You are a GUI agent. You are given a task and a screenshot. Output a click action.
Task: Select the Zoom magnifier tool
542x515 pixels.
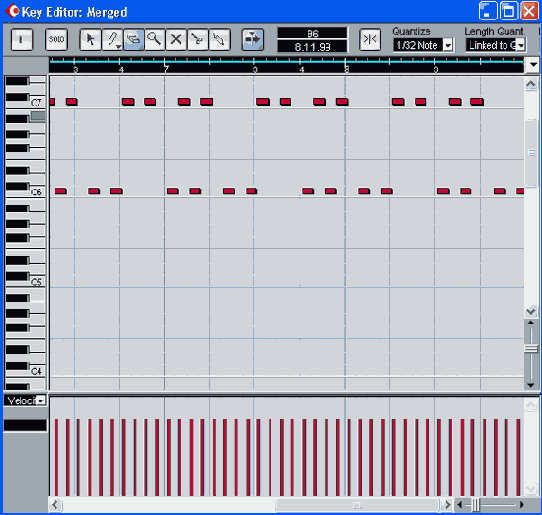tap(155, 39)
